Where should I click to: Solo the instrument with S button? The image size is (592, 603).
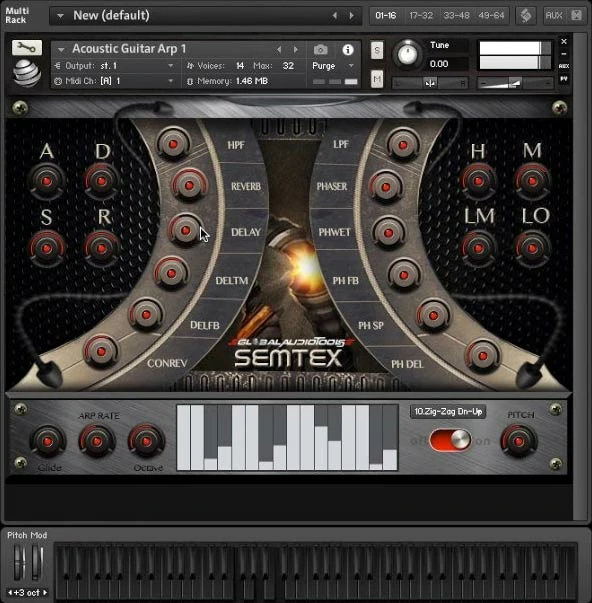coord(377,50)
